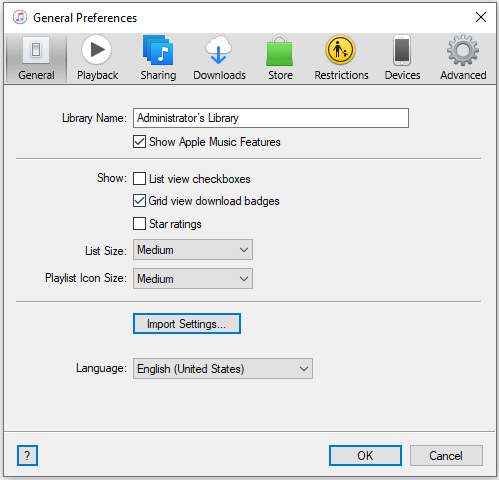Open the Restrictions parental icon

pyautogui.click(x=341, y=50)
